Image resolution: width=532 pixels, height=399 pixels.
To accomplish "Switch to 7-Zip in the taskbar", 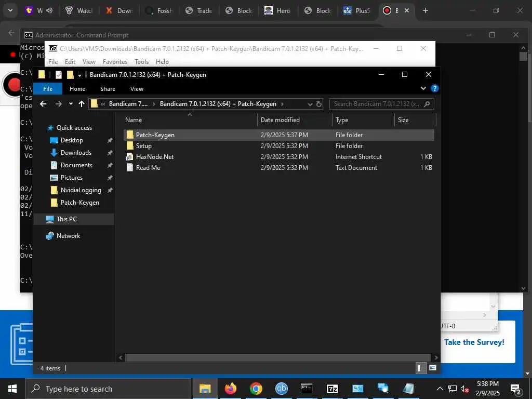I will [x=332, y=389].
